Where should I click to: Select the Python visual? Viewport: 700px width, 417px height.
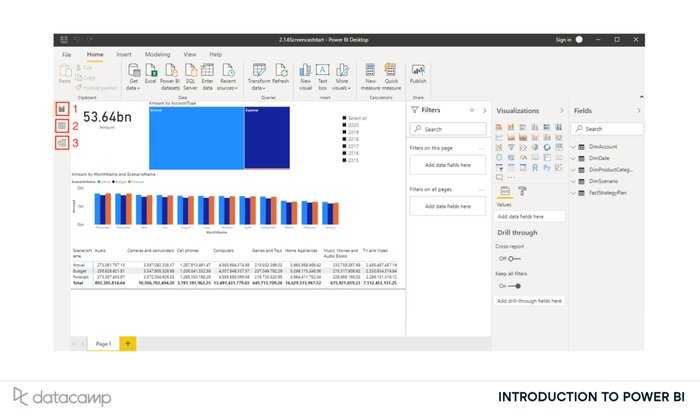(547, 167)
